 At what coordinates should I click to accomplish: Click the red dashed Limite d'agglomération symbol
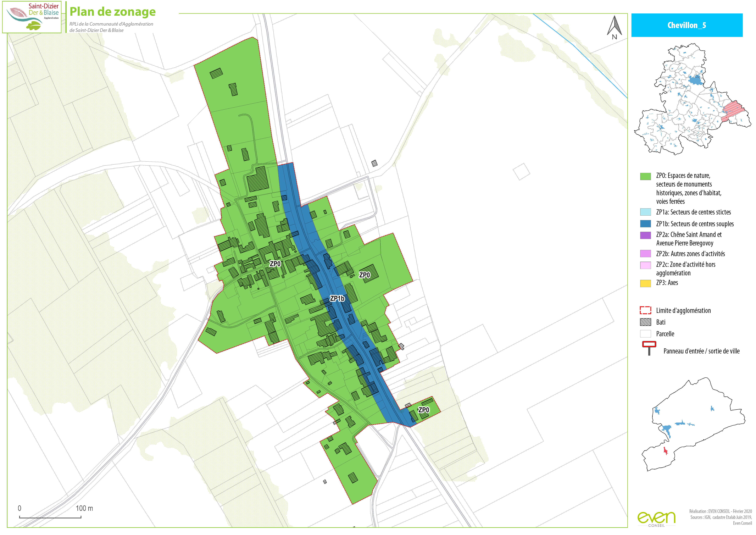645,310
